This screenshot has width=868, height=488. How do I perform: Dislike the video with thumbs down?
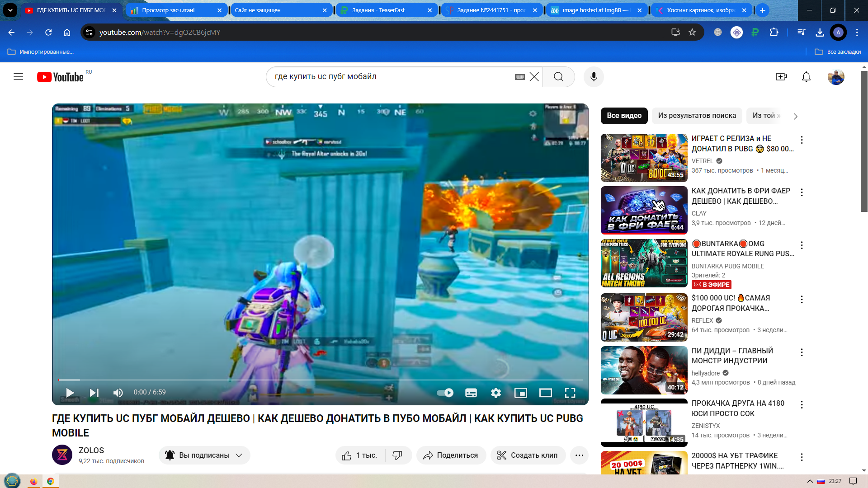(x=398, y=455)
